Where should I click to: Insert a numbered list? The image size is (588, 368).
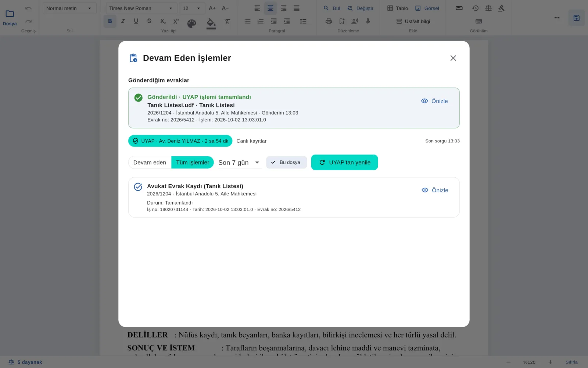pos(261,21)
